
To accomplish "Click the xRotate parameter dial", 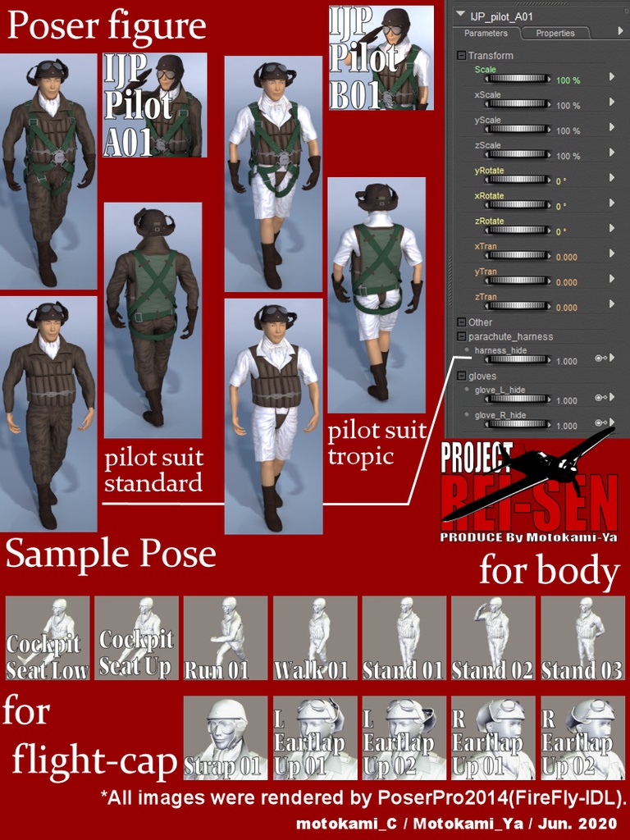I will tap(518, 205).
